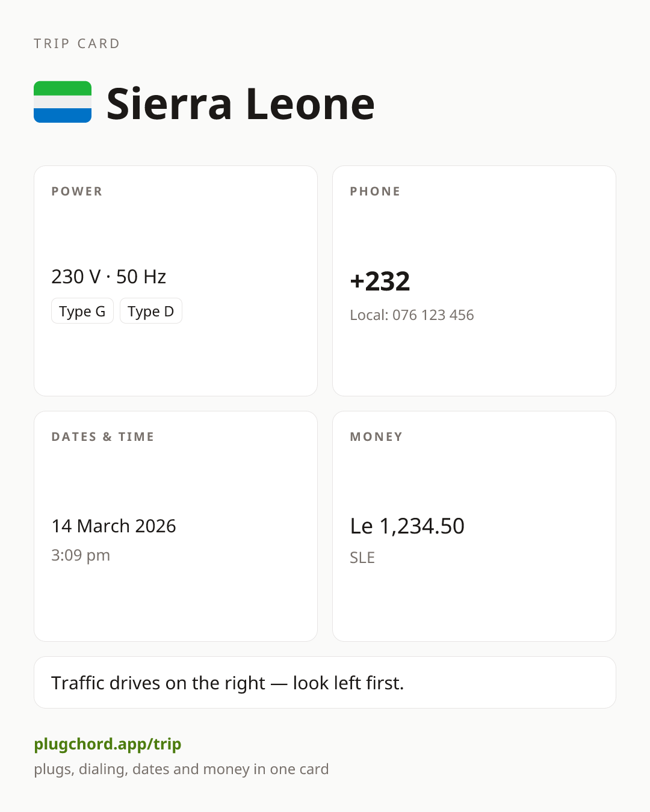This screenshot has width=650, height=812.
Task: Click the SLE currency code
Action: tap(362, 558)
